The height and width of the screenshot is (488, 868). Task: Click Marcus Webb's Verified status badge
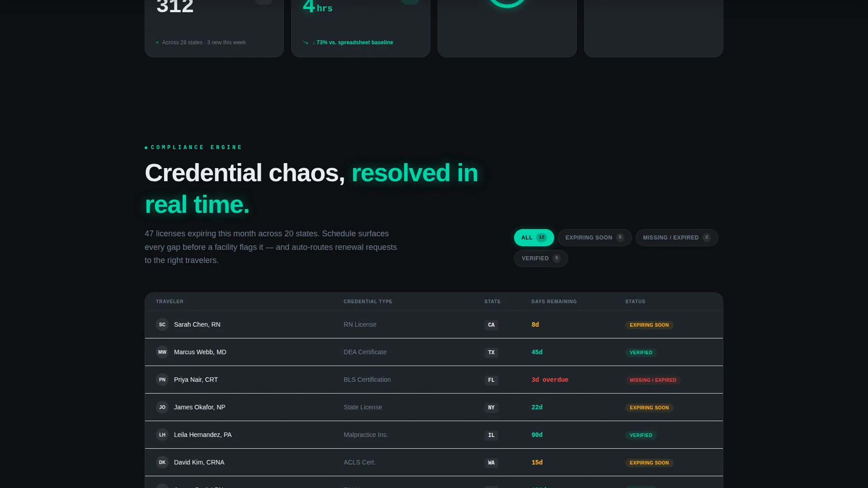641,352
